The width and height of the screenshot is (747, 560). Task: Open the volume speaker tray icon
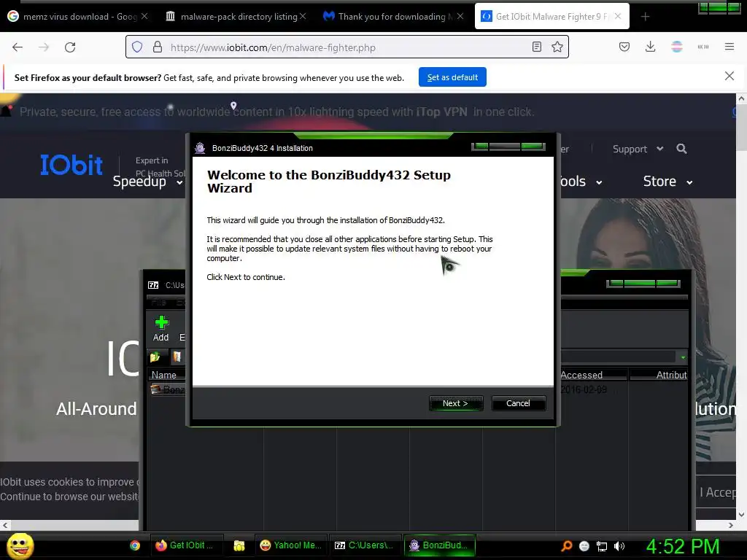619,546
